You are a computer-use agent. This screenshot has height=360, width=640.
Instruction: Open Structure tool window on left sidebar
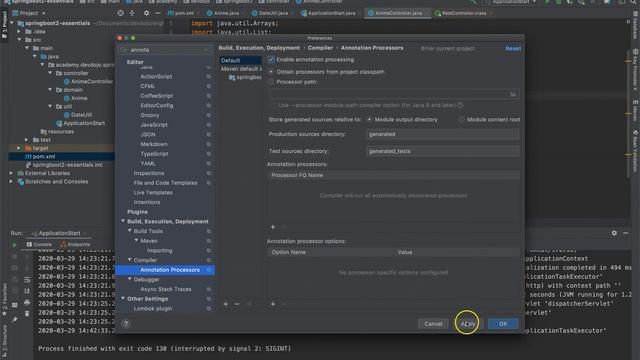point(4,342)
